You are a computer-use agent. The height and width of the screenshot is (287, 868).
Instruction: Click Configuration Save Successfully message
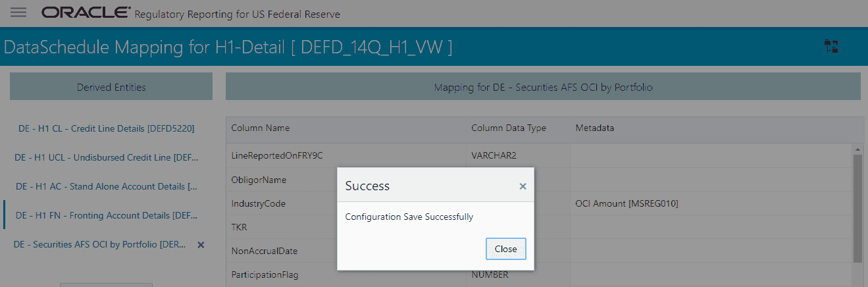coord(409,217)
